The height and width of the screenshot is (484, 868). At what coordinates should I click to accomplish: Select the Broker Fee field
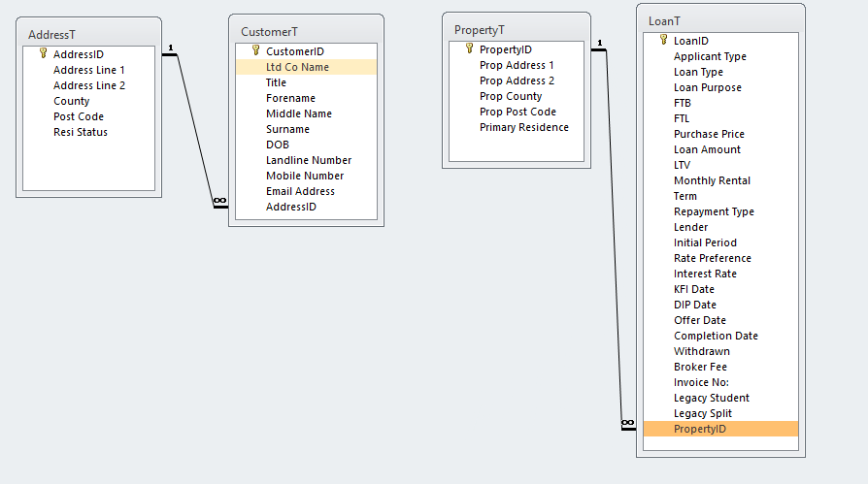[720, 366]
